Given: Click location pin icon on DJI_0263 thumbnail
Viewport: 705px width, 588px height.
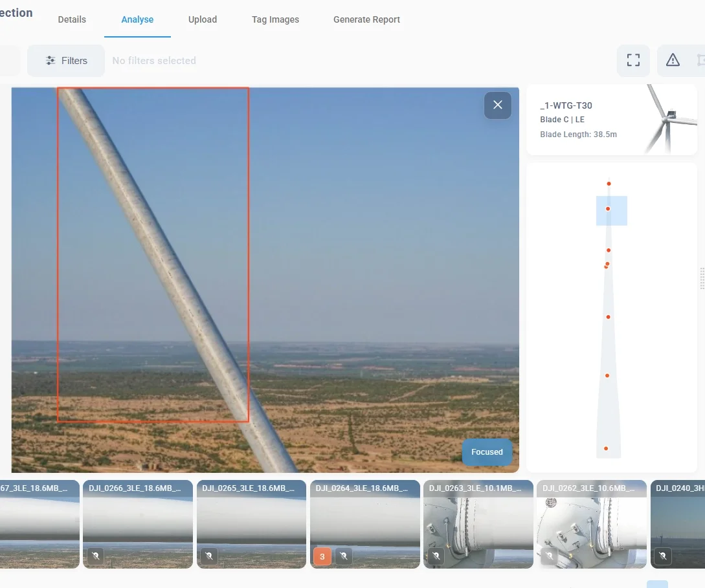Looking at the screenshot, I should point(436,556).
